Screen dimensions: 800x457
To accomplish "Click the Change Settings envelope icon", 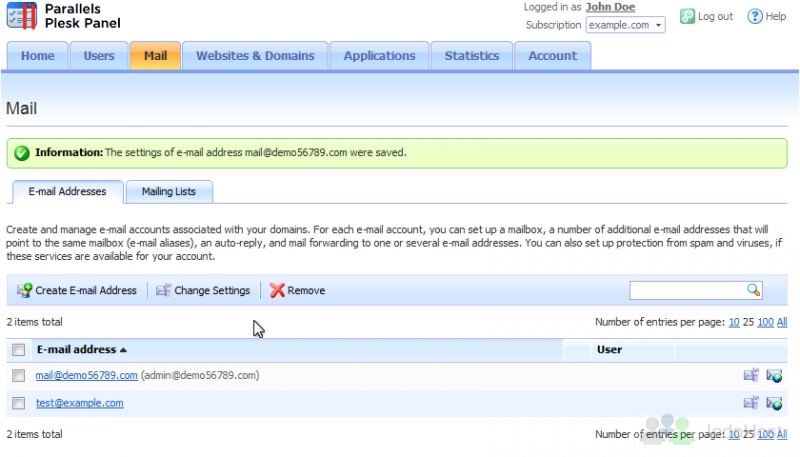I will click(x=163, y=290).
